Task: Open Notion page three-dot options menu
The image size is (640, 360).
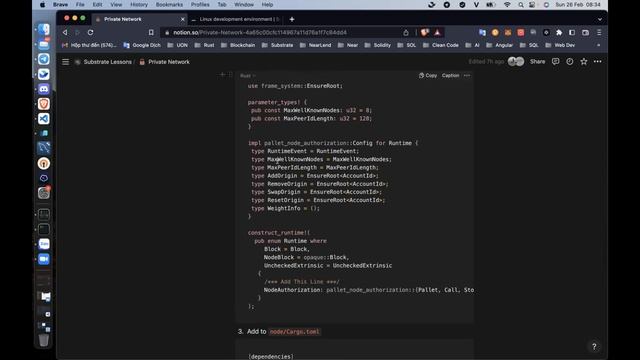Action: [598, 62]
